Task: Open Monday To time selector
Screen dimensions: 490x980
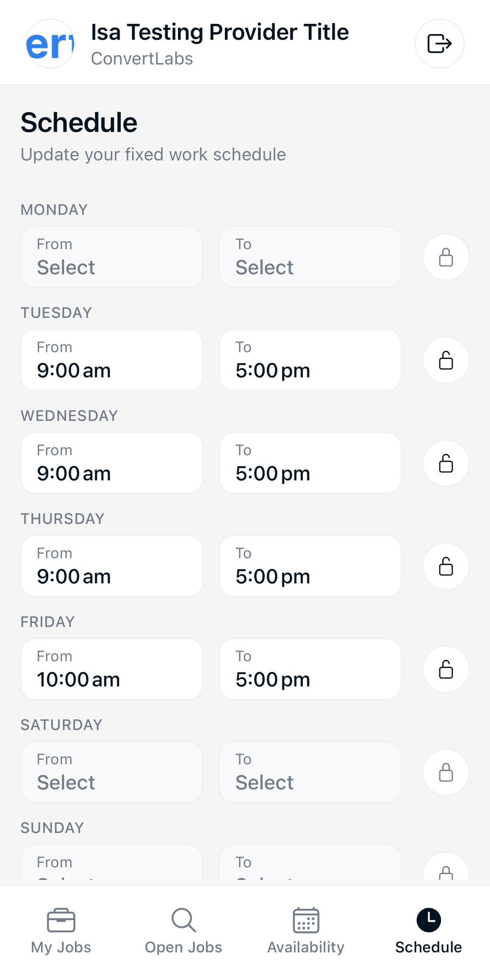Action: [310, 257]
